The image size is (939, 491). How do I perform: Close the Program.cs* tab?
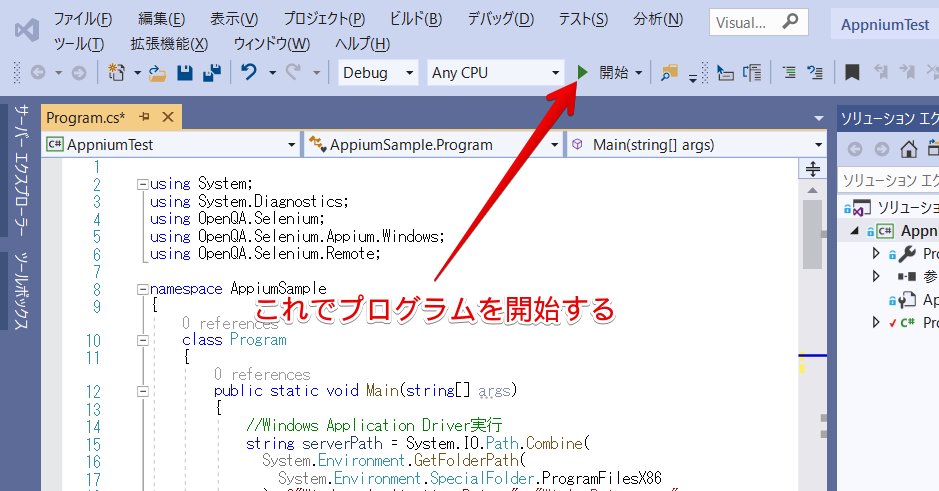point(168,117)
